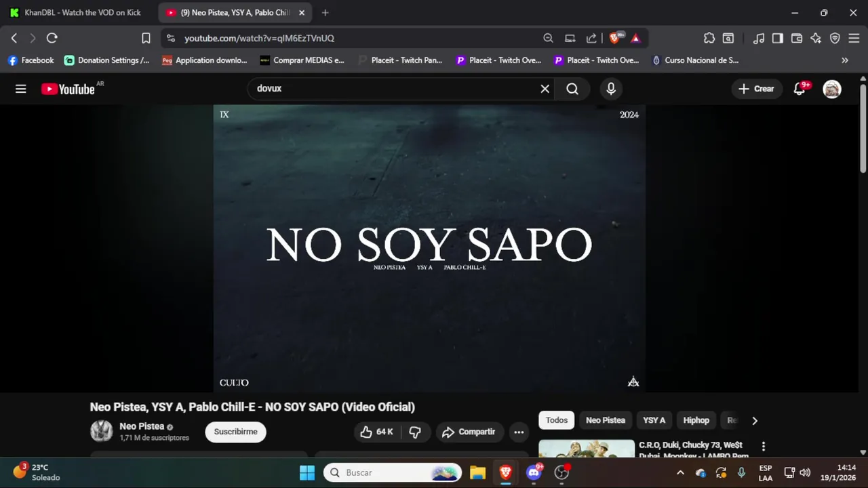868x488 pixels.
Task: Open the Placeit - Twitch Pan... bookmark
Action: 400,60
